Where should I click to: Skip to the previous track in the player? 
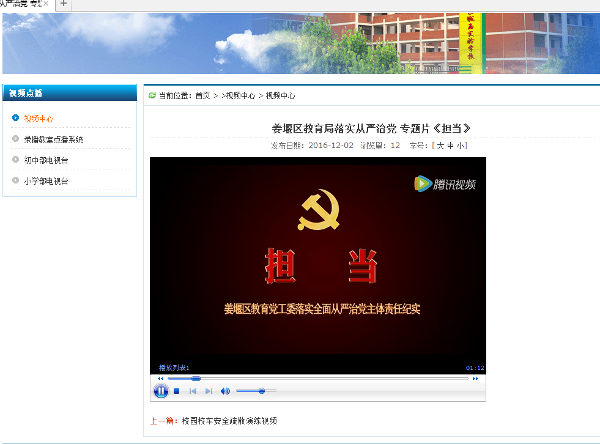tap(192, 391)
